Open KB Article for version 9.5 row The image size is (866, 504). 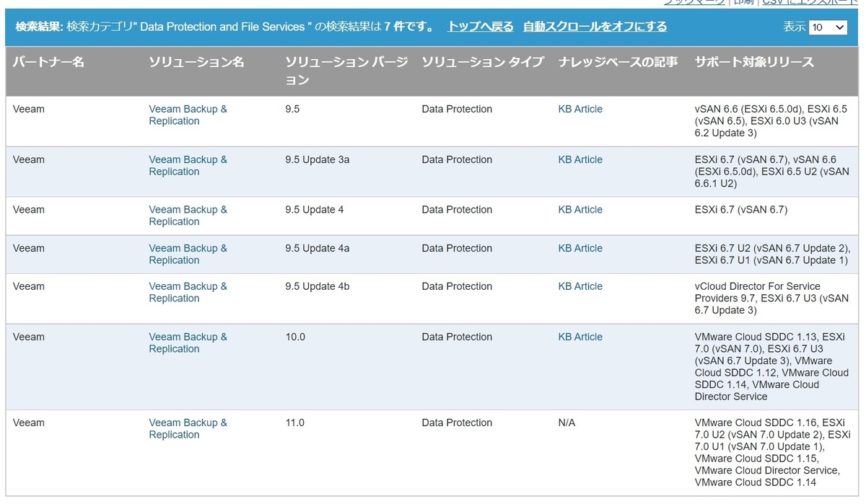[580, 110]
